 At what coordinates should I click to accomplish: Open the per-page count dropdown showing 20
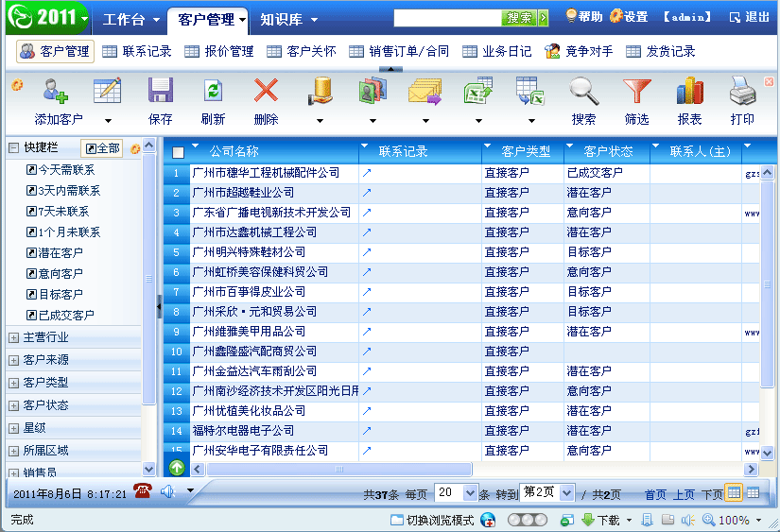(470, 492)
